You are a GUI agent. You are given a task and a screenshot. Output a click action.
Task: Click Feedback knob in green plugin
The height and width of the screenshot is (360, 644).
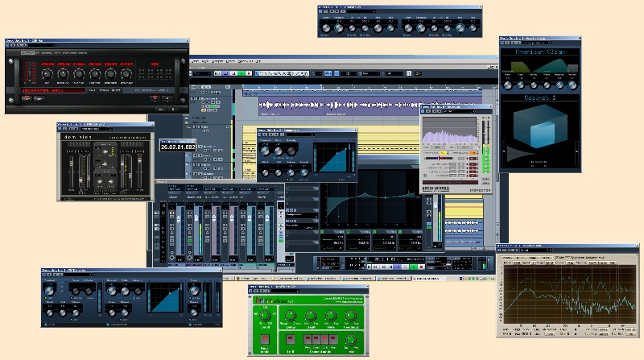pyautogui.click(x=351, y=316)
